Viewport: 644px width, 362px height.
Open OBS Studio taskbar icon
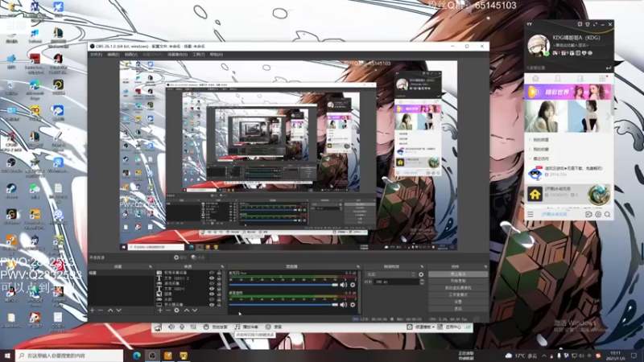pyautogui.click(x=152, y=356)
